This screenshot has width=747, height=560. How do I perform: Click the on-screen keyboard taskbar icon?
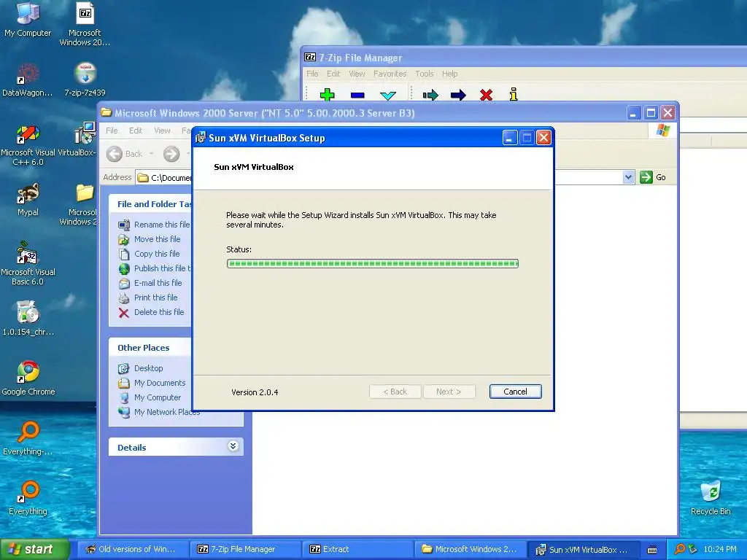(653, 550)
